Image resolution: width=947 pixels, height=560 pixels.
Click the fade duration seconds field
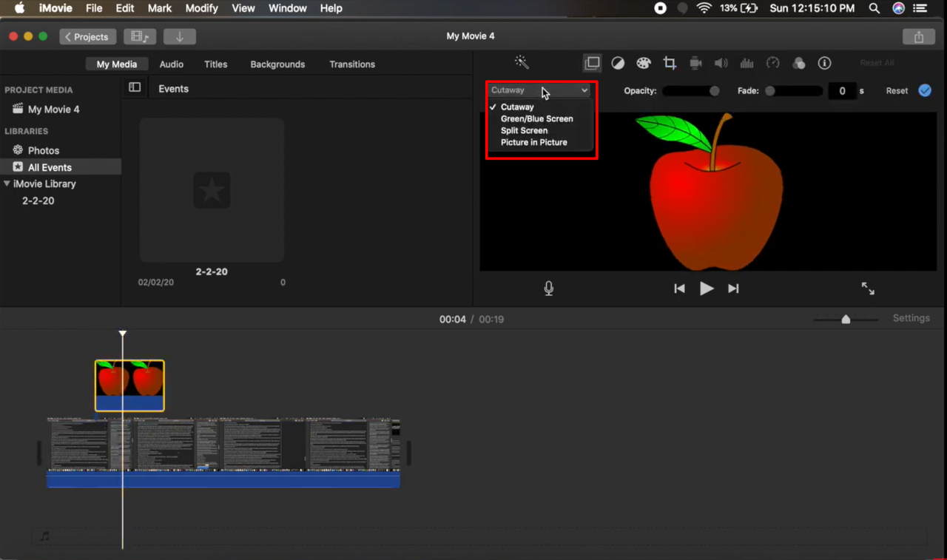(842, 91)
